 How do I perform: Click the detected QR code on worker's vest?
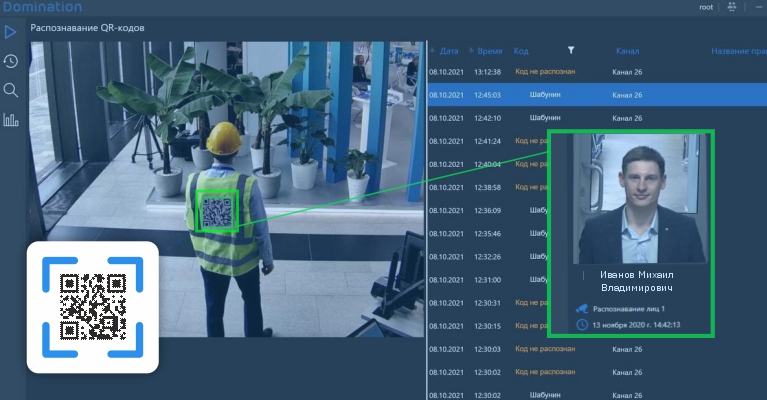coord(217,211)
